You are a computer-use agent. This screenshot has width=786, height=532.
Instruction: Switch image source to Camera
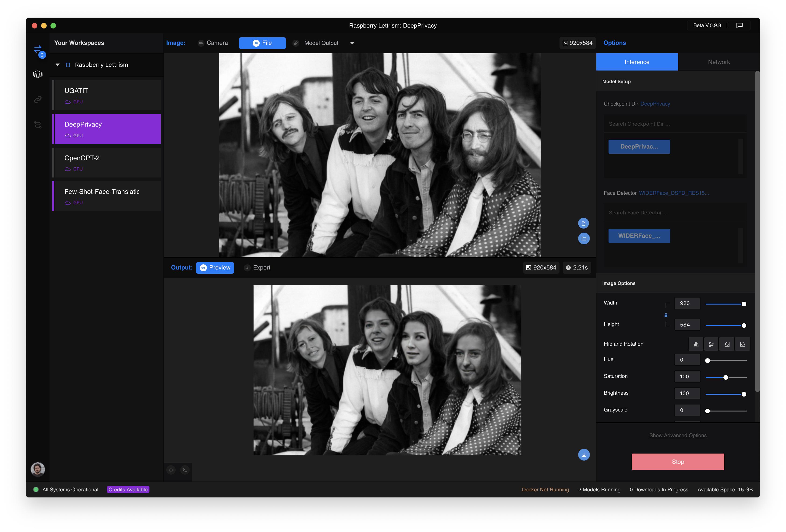[x=213, y=43]
